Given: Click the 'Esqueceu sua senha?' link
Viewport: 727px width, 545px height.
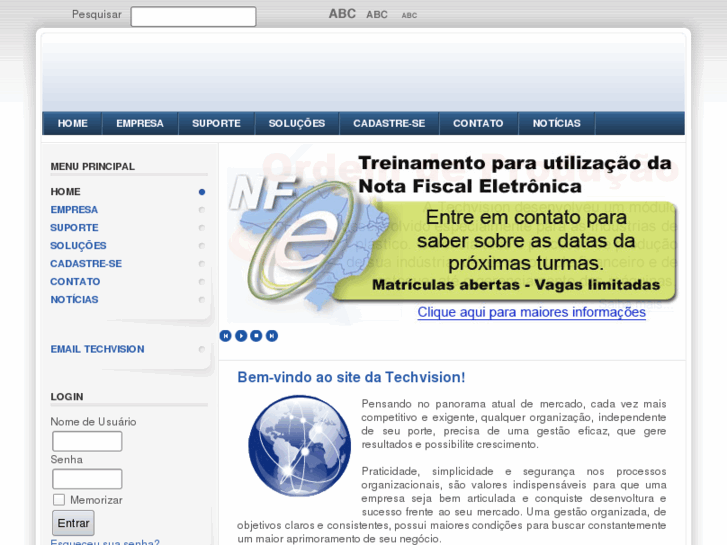Looking at the screenshot, I should [105, 542].
